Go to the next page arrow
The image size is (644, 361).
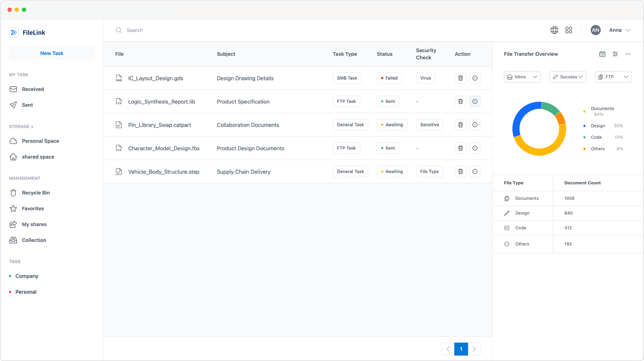tap(474, 349)
